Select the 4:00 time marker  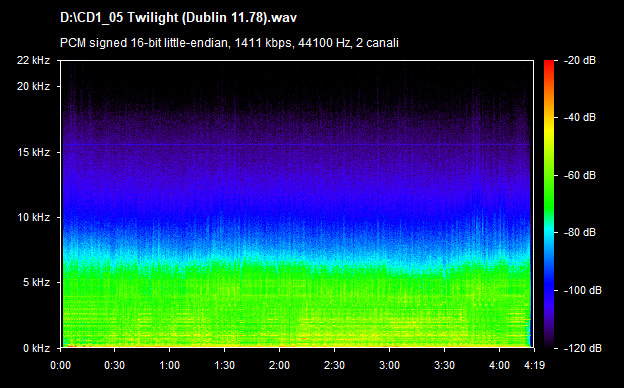pos(499,365)
